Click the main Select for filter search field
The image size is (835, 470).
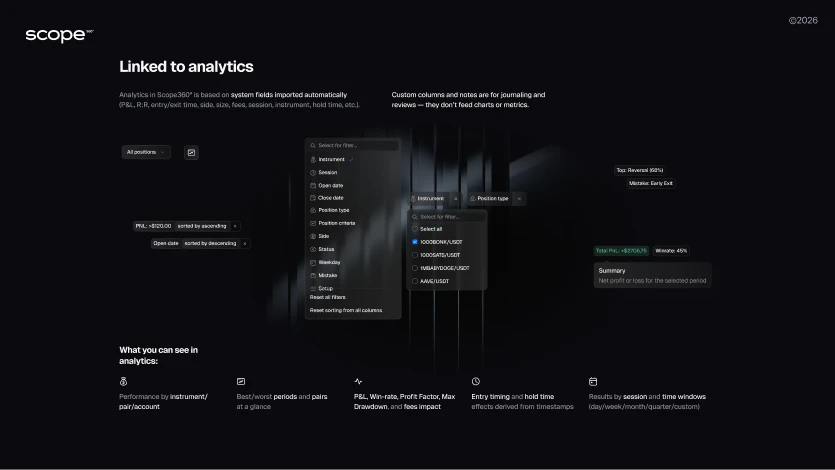coord(352,145)
